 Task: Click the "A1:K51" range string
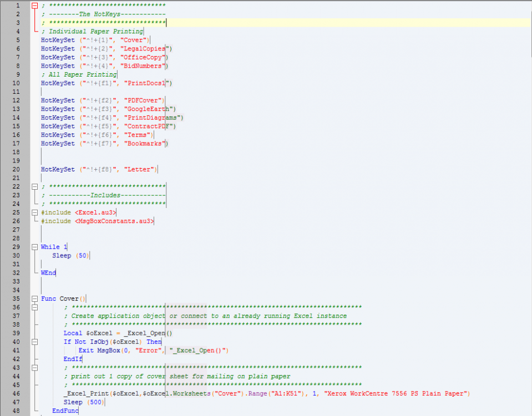(286, 394)
